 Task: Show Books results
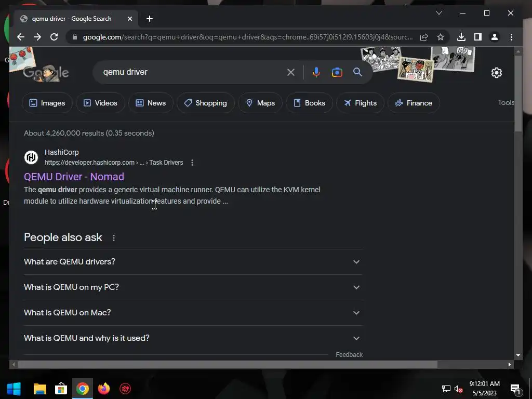pos(309,103)
